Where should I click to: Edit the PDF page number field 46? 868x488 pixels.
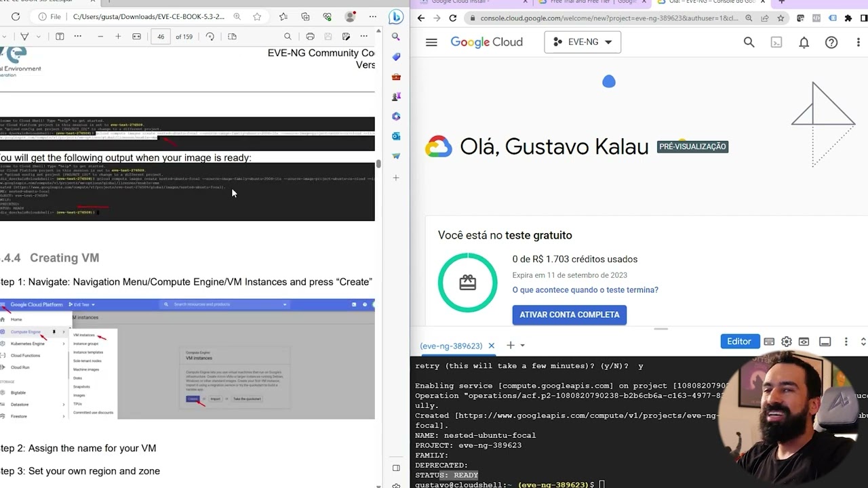coord(161,37)
